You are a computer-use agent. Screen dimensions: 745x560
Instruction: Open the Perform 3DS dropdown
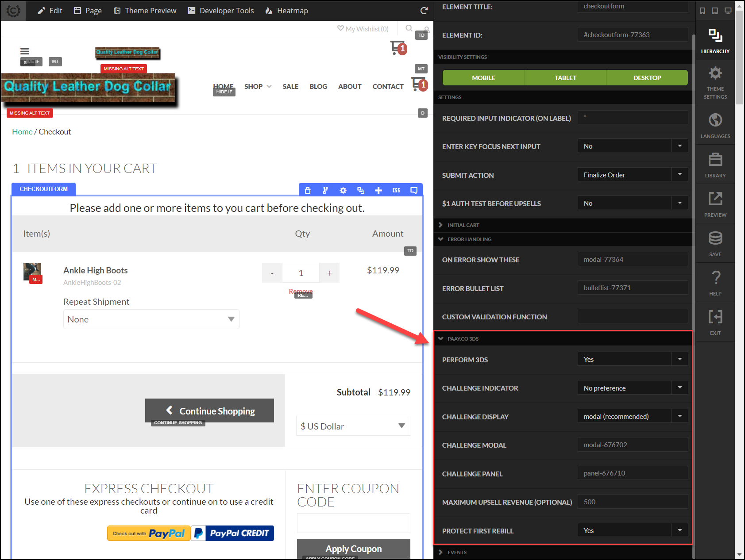[633, 359]
